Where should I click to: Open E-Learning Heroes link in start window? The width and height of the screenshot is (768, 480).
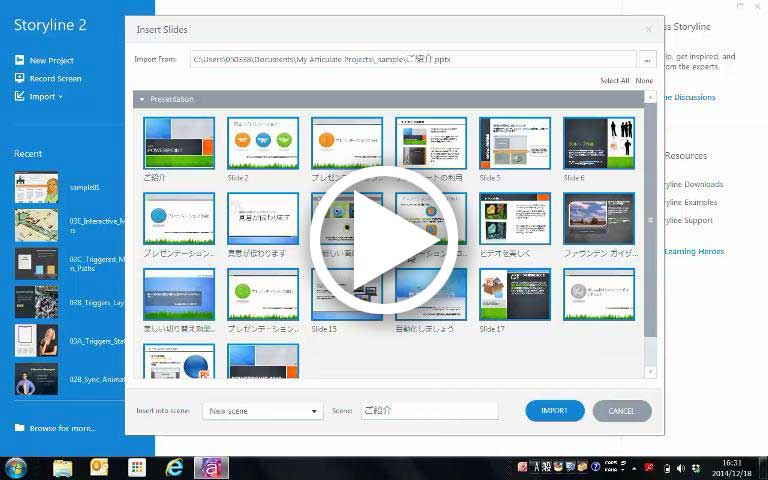click(x=694, y=251)
